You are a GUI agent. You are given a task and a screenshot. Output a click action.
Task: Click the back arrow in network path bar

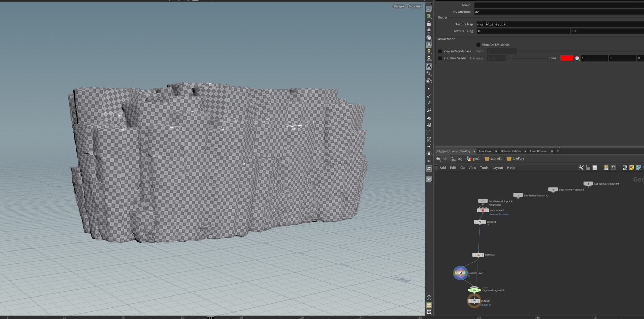pyautogui.click(x=438, y=159)
